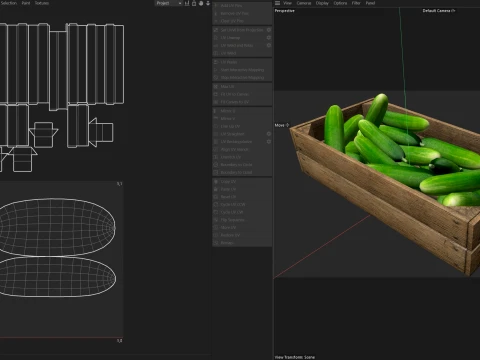Open the viewport Options menu
The height and width of the screenshot is (360, 480).
(x=340, y=3)
